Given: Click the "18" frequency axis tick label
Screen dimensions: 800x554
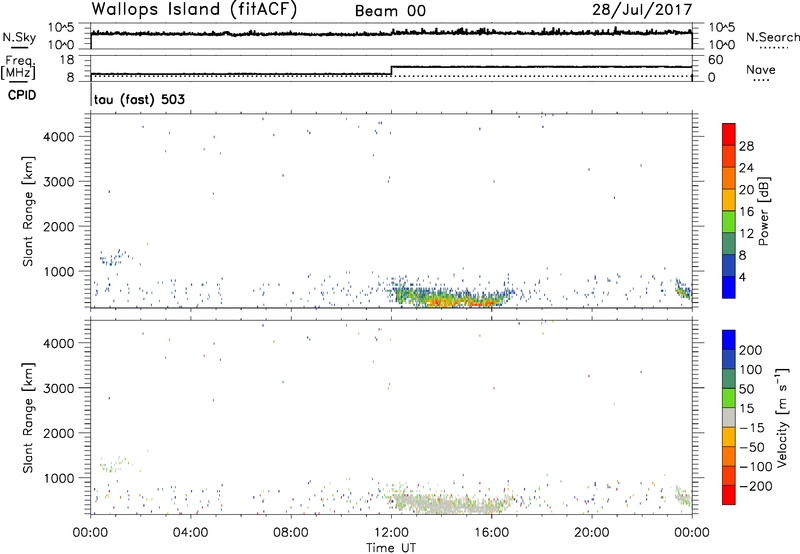Looking at the screenshot, I should pyautogui.click(x=67, y=60).
